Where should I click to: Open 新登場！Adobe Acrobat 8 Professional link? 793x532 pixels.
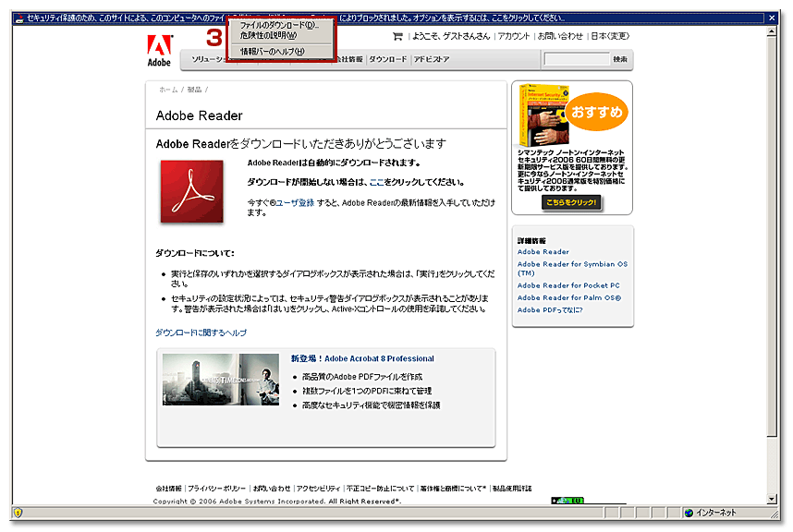pyautogui.click(x=362, y=358)
